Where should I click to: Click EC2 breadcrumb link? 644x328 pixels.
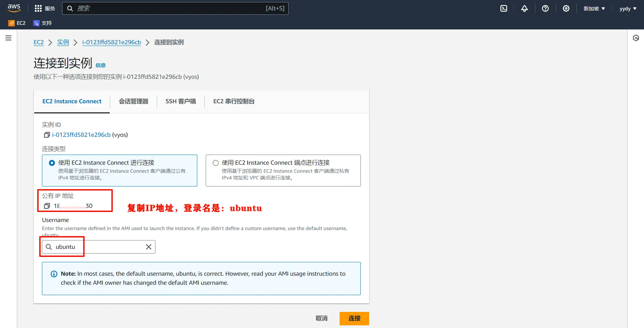tap(39, 42)
